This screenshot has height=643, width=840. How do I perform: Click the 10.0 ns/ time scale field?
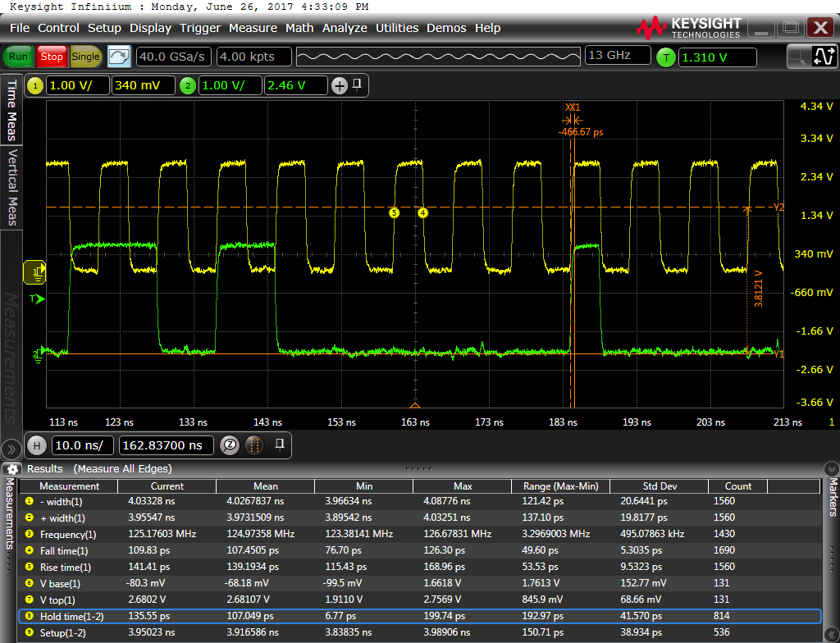pos(83,445)
